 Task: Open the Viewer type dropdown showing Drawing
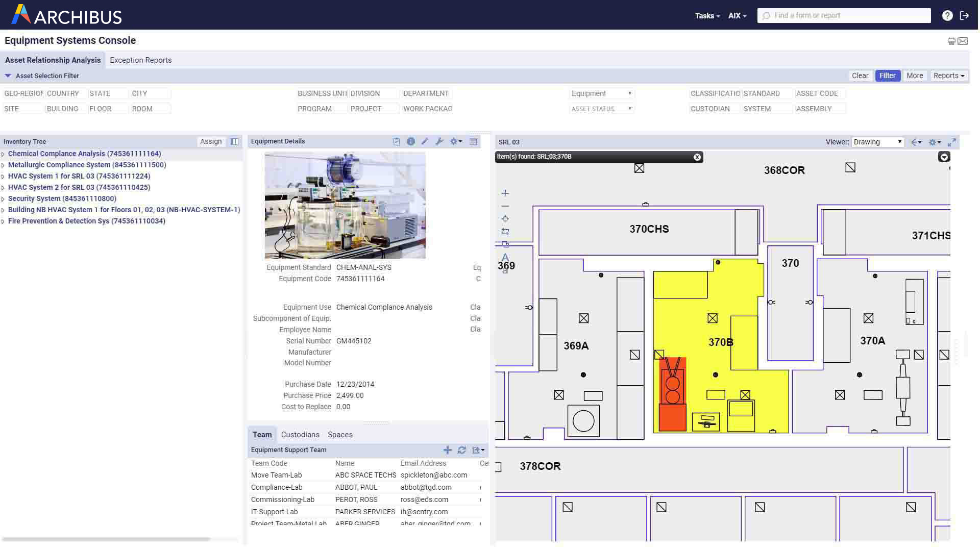pos(877,142)
